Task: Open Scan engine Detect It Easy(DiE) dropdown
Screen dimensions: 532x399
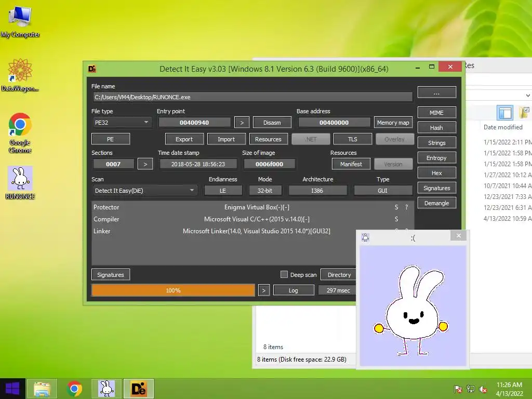Action: pos(144,191)
